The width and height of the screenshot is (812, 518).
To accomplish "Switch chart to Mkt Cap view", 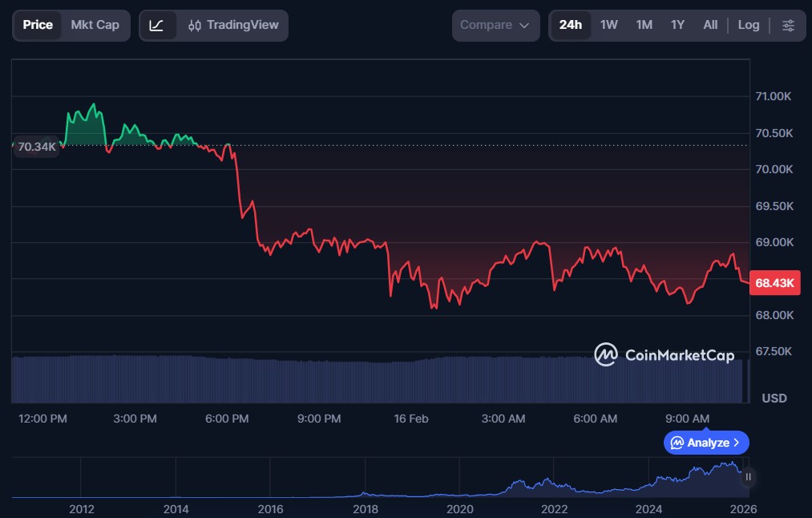I will point(95,26).
